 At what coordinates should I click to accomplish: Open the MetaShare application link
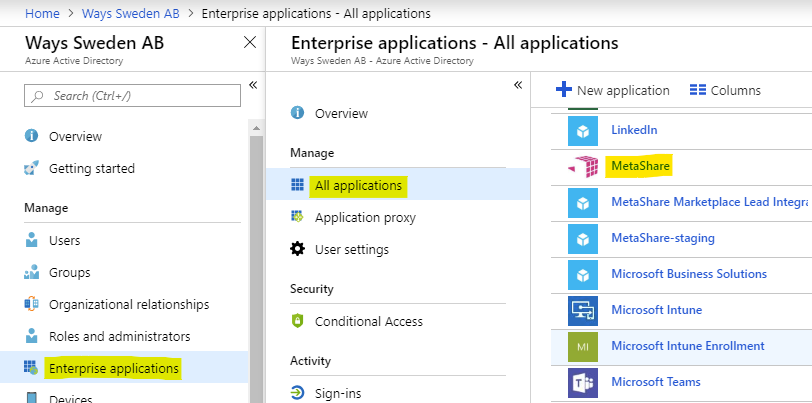pyautogui.click(x=640, y=166)
